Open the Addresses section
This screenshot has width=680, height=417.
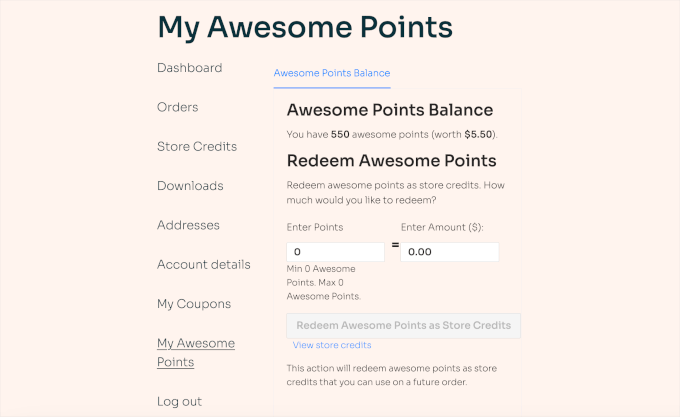[188, 225]
